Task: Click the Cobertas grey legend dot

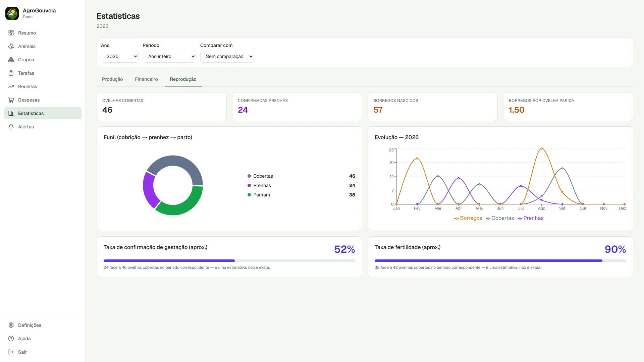Action: (249, 176)
